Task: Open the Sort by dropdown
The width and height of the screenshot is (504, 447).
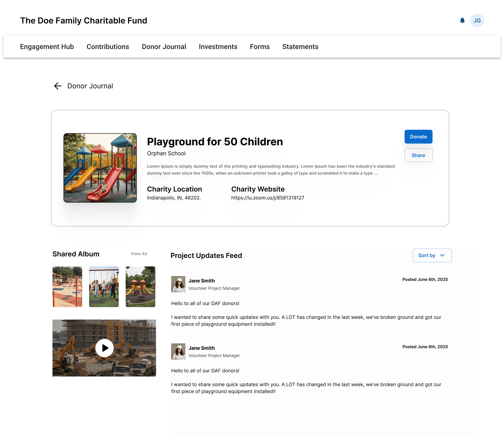Action: tap(432, 255)
